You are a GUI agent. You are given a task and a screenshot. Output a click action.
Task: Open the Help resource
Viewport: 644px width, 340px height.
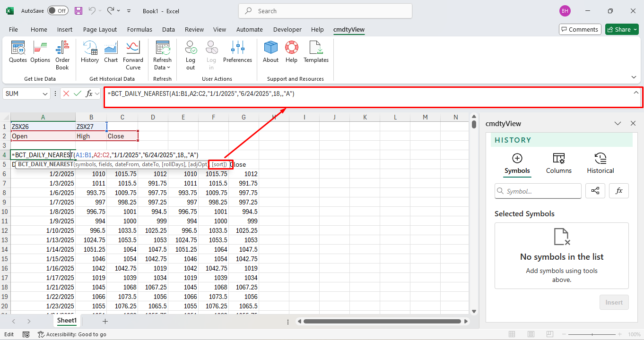point(292,52)
